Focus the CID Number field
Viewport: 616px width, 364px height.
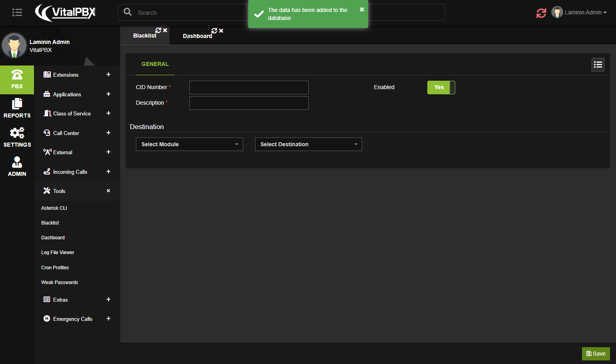[249, 88]
